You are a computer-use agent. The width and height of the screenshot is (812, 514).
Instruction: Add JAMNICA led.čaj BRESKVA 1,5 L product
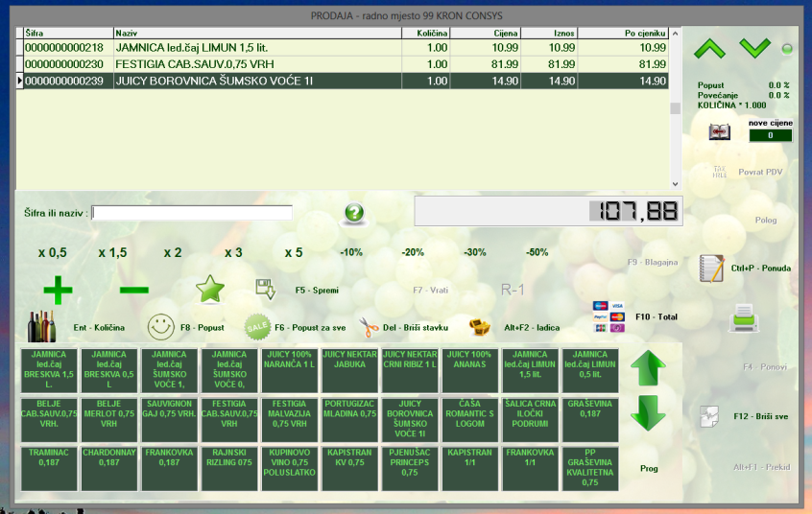pos(49,370)
